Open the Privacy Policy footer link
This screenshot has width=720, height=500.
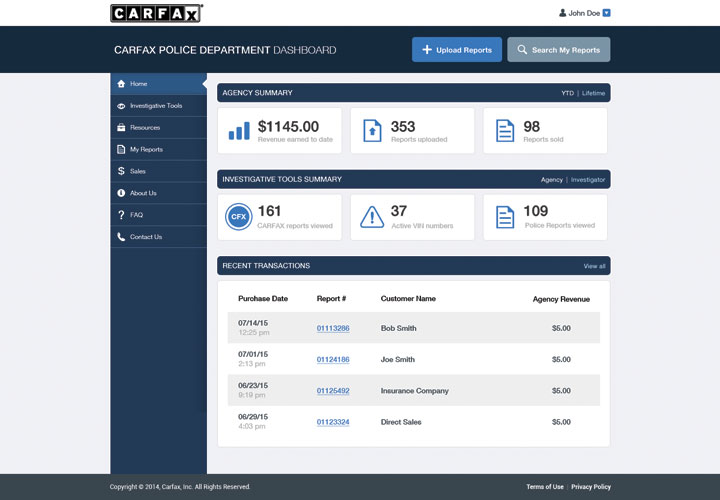[591, 487]
